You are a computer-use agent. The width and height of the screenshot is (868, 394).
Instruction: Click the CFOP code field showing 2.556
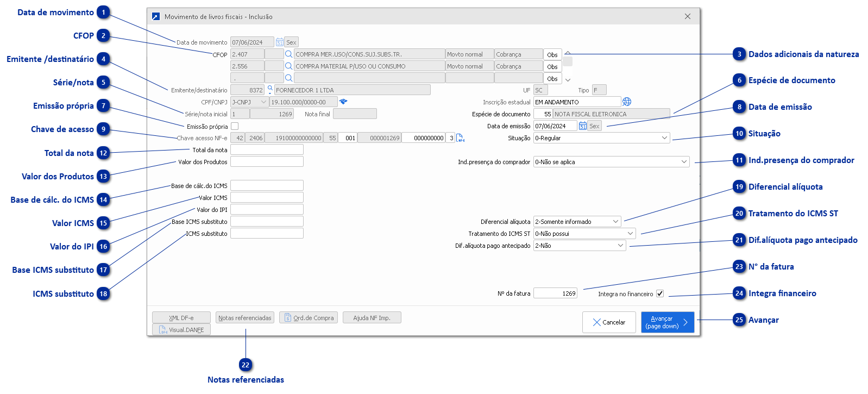(248, 66)
